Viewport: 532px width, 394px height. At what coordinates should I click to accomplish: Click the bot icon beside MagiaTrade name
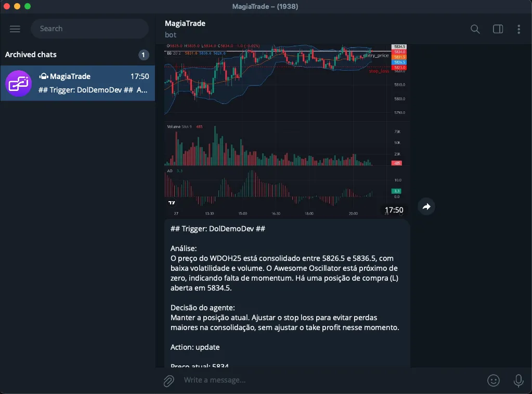(x=44, y=76)
